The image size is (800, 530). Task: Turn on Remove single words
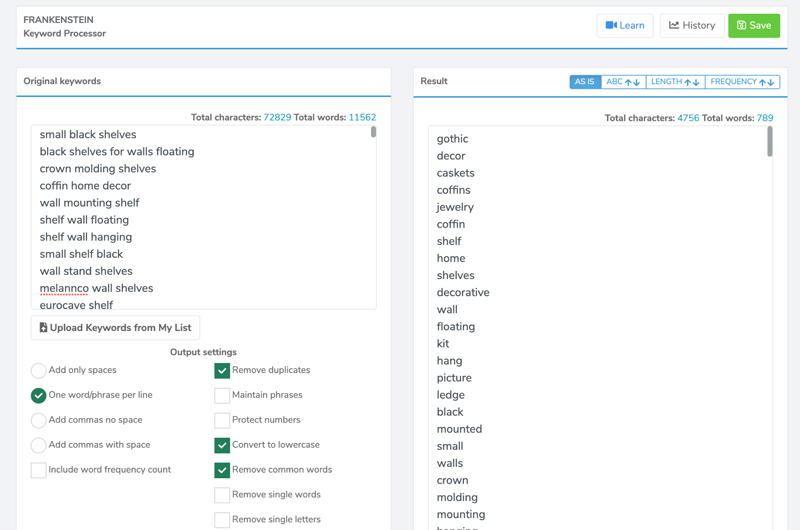click(222, 495)
